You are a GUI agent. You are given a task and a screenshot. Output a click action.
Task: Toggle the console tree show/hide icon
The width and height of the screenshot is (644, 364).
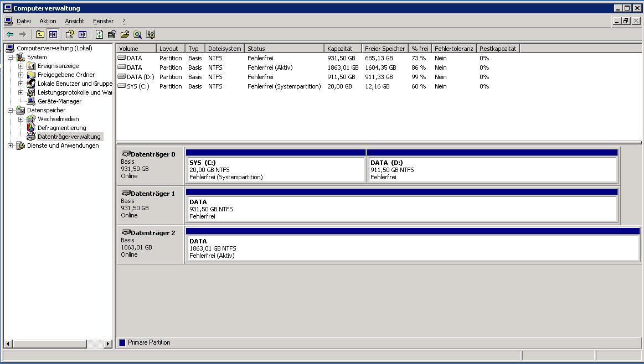[x=53, y=34]
